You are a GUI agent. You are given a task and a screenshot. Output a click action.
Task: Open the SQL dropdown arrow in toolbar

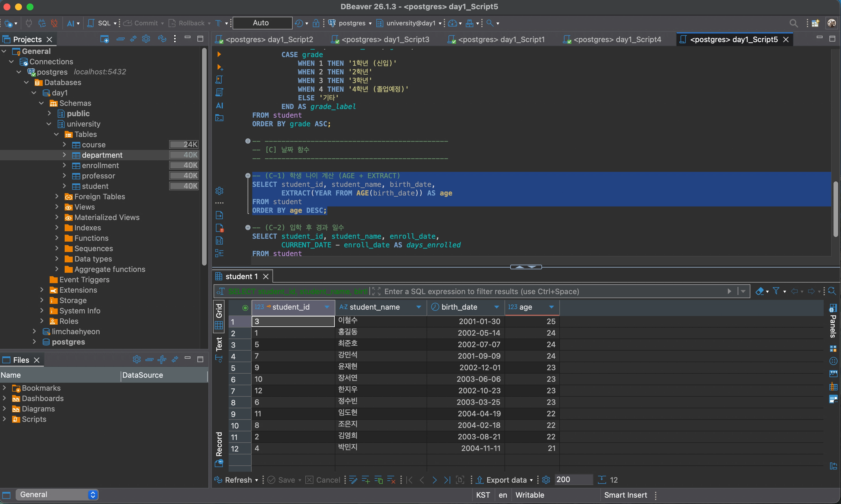tap(115, 23)
